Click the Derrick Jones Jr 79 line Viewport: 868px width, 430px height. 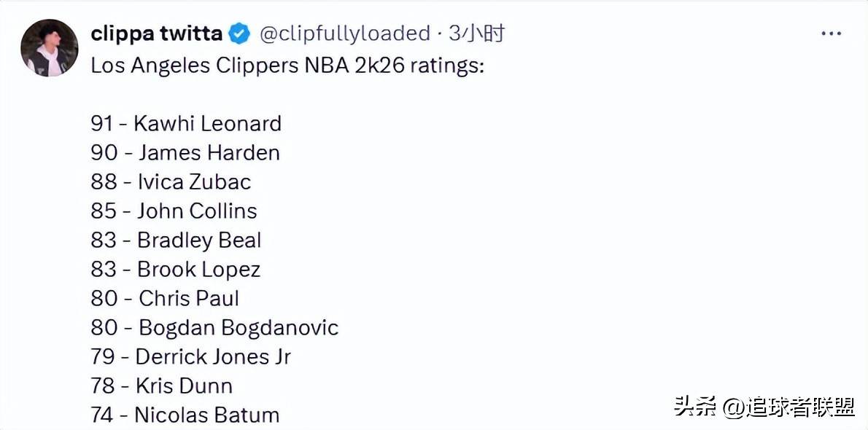(191, 356)
